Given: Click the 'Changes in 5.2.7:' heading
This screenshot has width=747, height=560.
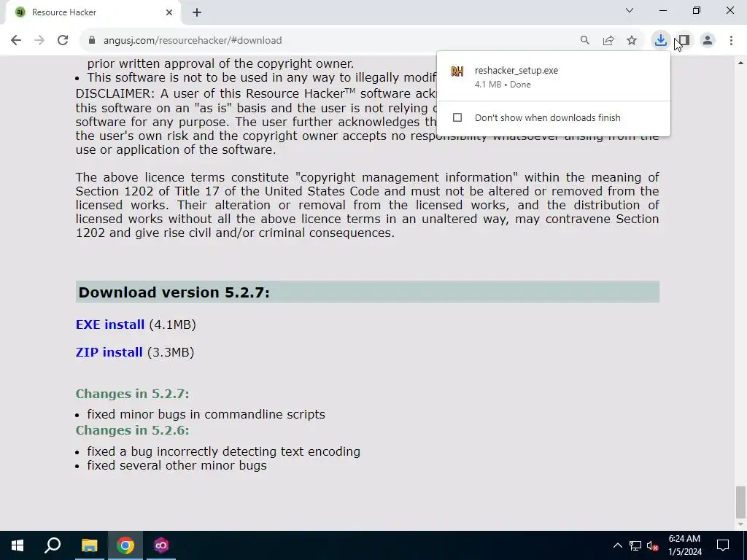Looking at the screenshot, I should click(133, 394).
